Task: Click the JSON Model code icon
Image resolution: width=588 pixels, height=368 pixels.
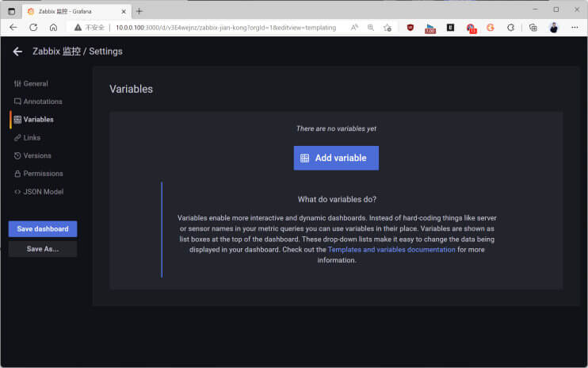Action: pyautogui.click(x=17, y=192)
